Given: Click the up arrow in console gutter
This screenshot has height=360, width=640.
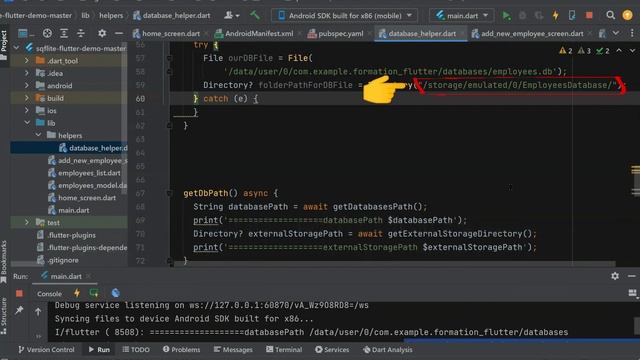Looking at the screenshot, I should pos(38,312).
